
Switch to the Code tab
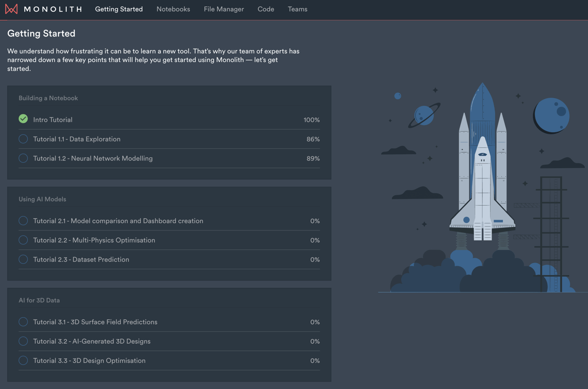click(x=265, y=9)
